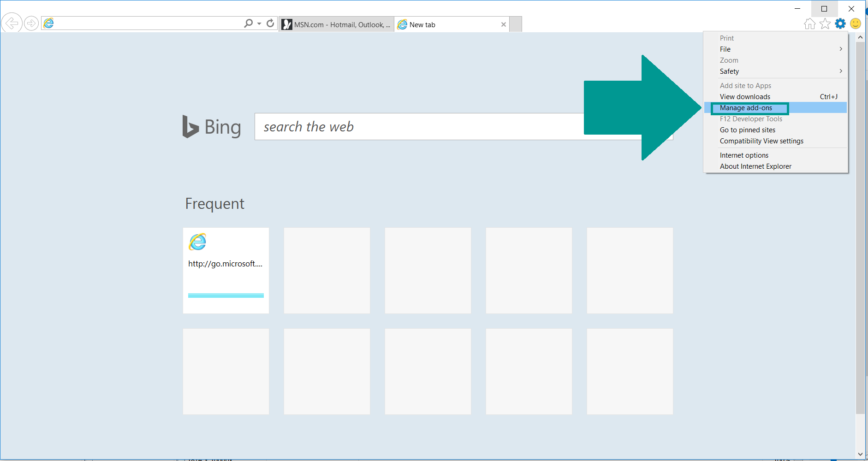Switch to the MSN.com tab

pyautogui.click(x=337, y=25)
